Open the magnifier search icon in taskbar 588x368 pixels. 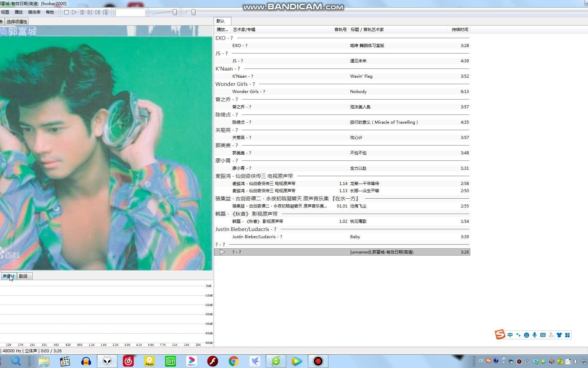[16, 361]
